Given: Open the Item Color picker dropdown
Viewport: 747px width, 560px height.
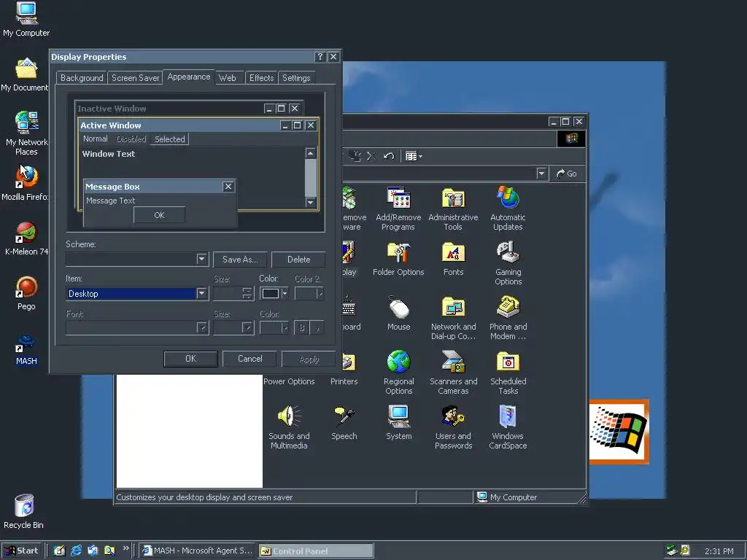Looking at the screenshot, I should pos(274,293).
